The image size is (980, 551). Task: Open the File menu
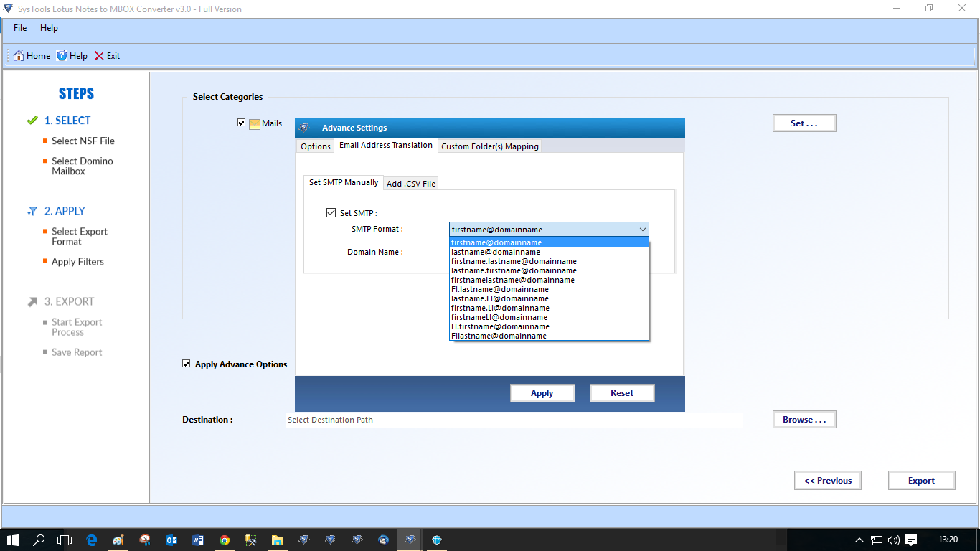coord(20,28)
